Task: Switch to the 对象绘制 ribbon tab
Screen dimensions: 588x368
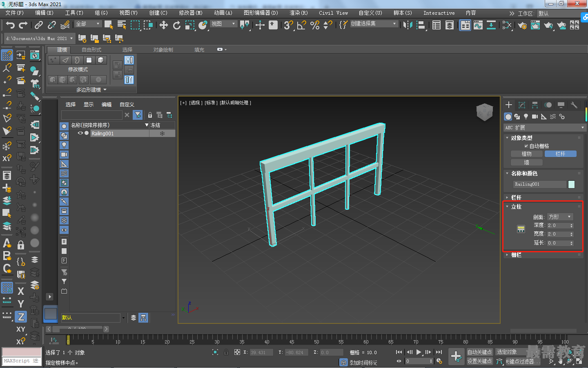Action: (163, 50)
